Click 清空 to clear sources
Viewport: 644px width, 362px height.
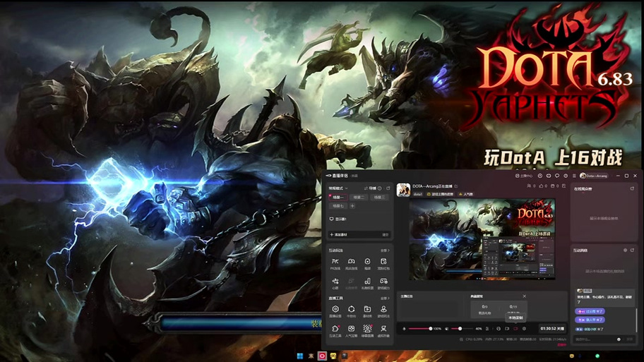(386, 235)
